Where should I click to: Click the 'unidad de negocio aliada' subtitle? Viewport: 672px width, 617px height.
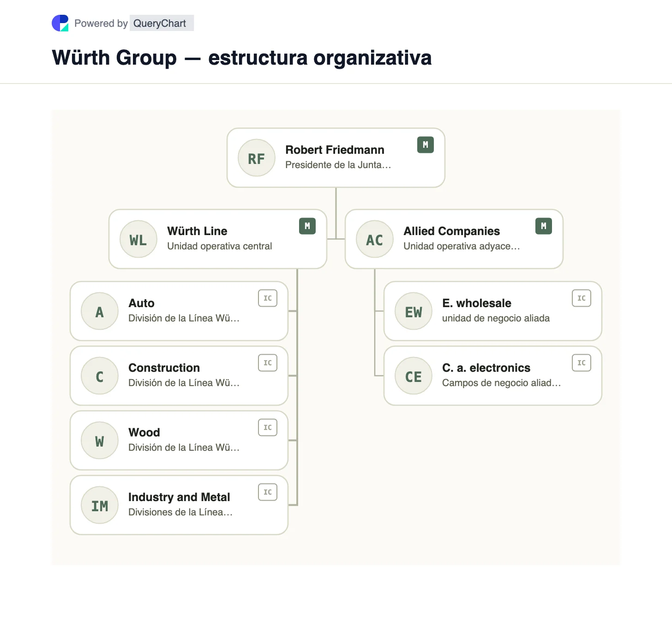(x=496, y=318)
